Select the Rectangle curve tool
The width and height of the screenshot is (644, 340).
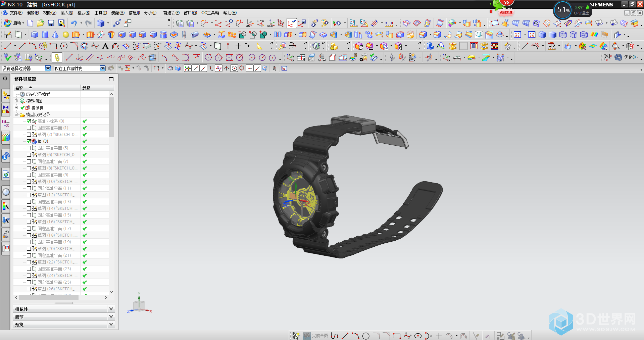coord(53,46)
